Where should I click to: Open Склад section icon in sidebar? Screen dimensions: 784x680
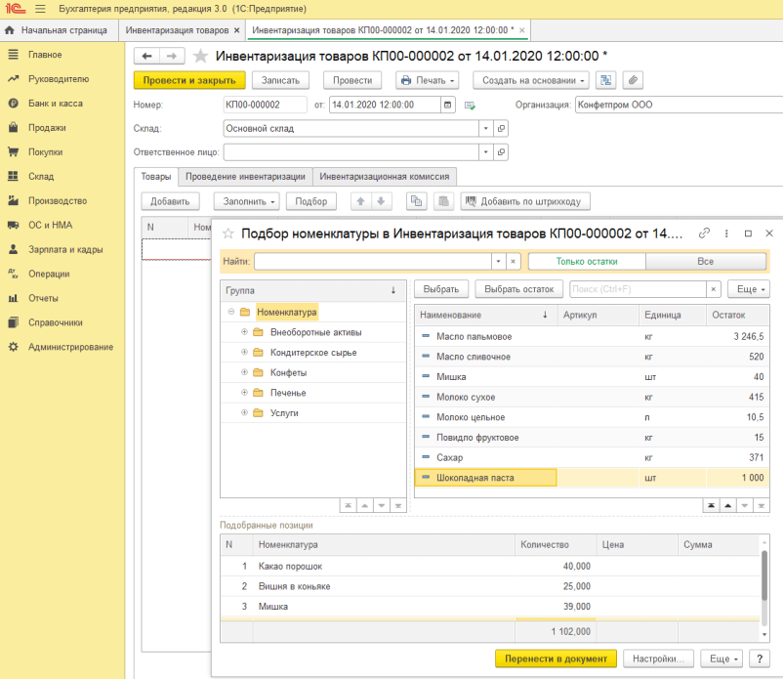pos(13,176)
